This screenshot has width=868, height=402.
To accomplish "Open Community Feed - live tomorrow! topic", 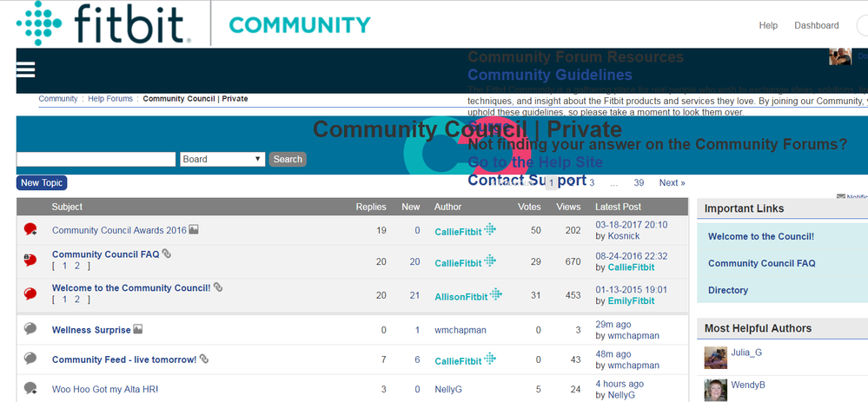I will [124, 359].
